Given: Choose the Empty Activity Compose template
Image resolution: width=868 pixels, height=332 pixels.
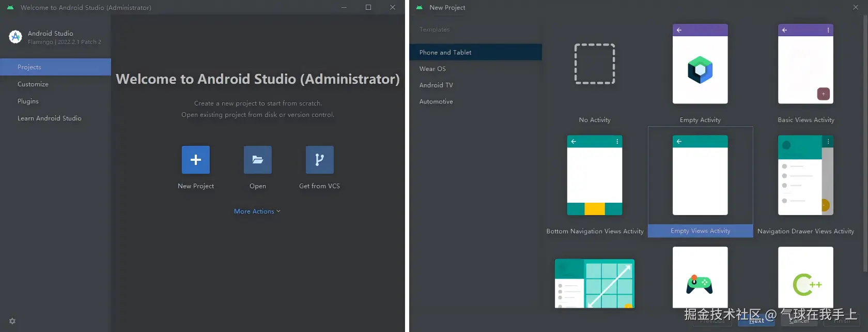Looking at the screenshot, I should coord(700,71).
